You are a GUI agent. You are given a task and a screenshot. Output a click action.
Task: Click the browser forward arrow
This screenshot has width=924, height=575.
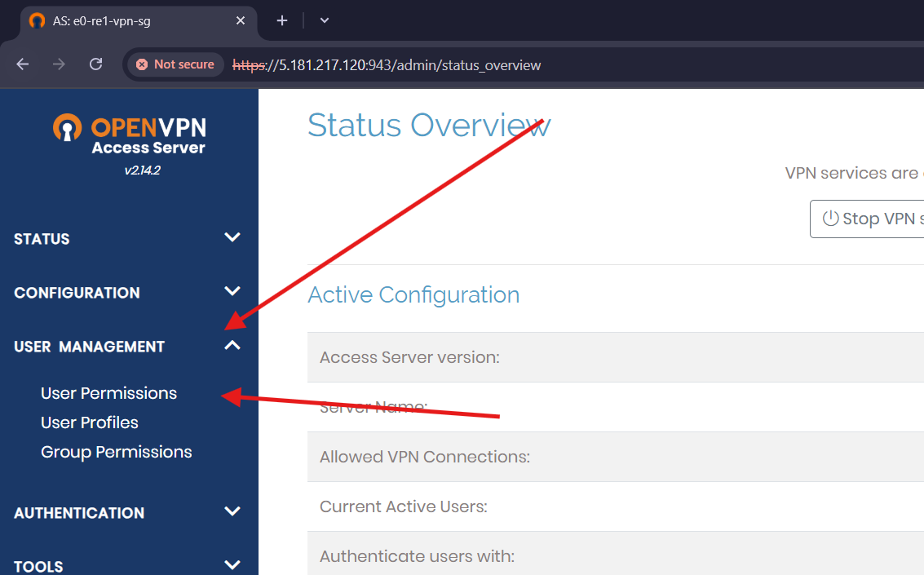click(x=59, y=64)
